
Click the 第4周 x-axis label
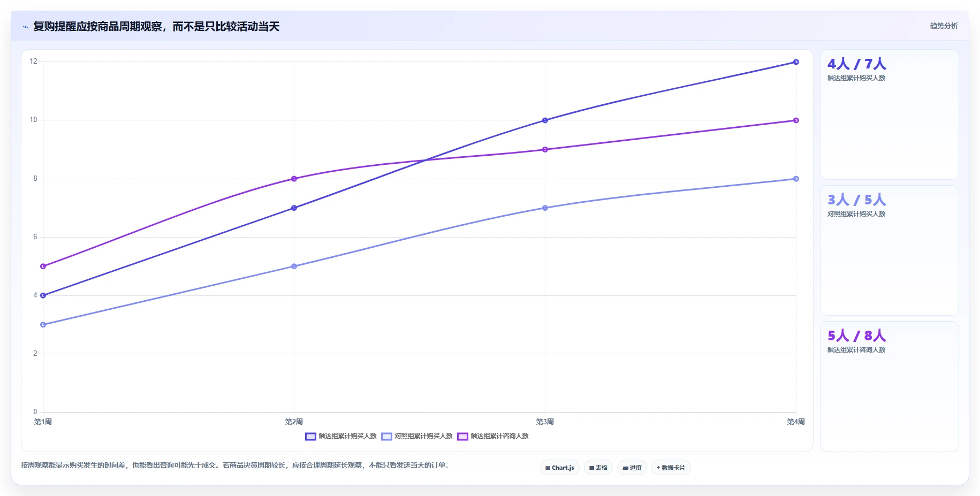click(796, 422)
